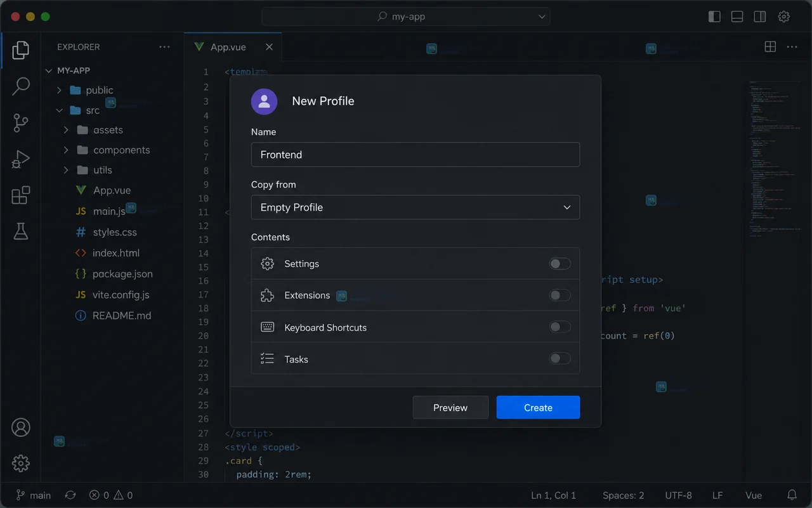Viewport: 812px width, 508px height.
Task: Toggle bottom panel layout icon
Action: 737,16
